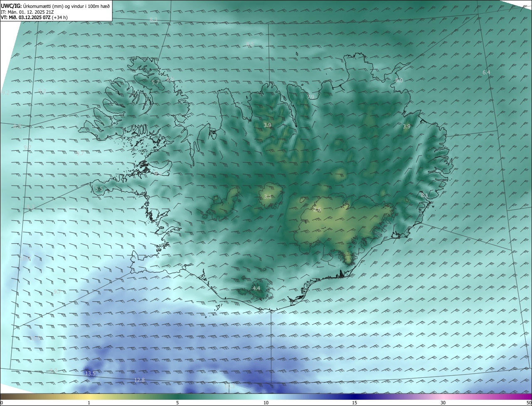
Task: Click the initialization time 'IT: Mán. 01. 12. 2025 21Z'
Action: (28, 12)
